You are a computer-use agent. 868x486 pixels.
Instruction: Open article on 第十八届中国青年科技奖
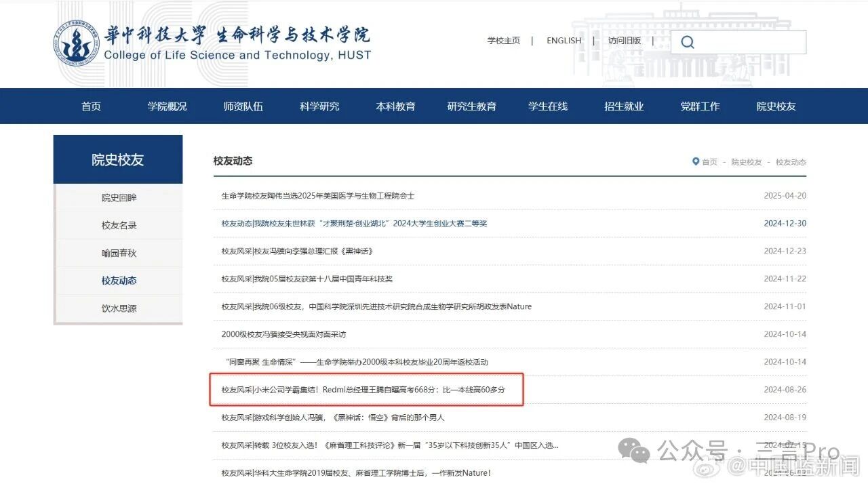(307, 279)
